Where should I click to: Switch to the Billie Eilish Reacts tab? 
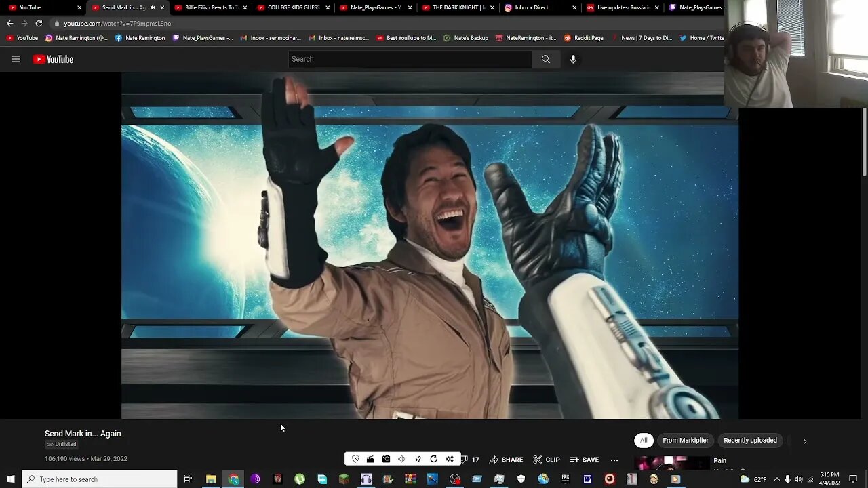pyautogui.click(x=210, y=7)
